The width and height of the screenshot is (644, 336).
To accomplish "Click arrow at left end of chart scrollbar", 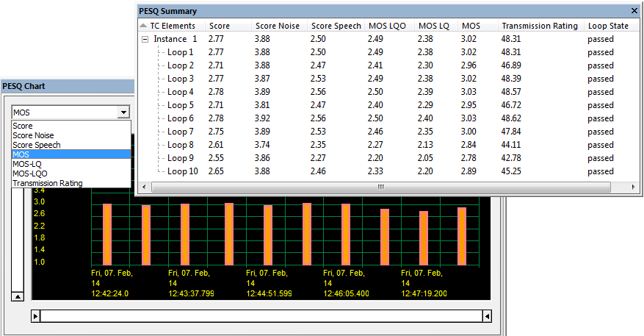I will coord(35,316).
